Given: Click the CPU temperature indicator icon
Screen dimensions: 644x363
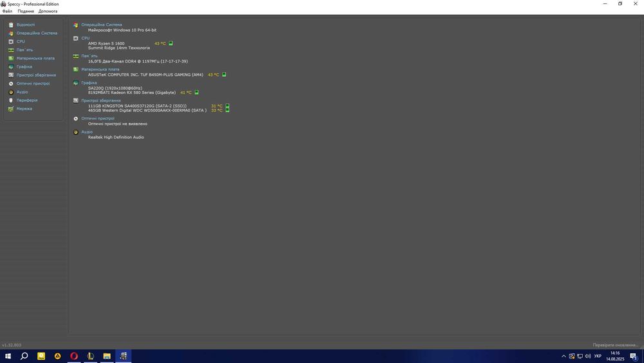Looking at the screenshot, I should pyautogui.click(x=171, y=43).
